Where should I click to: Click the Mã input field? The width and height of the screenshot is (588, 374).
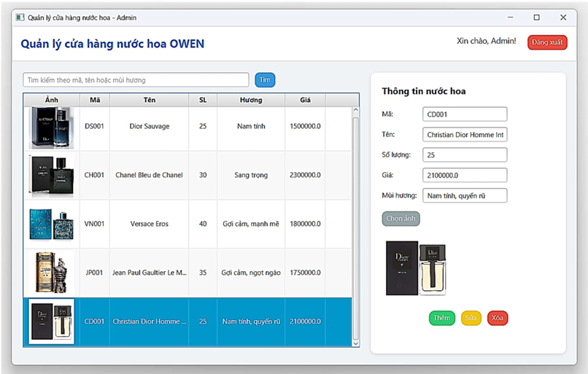pyautogui.click(x=464, y=114)
